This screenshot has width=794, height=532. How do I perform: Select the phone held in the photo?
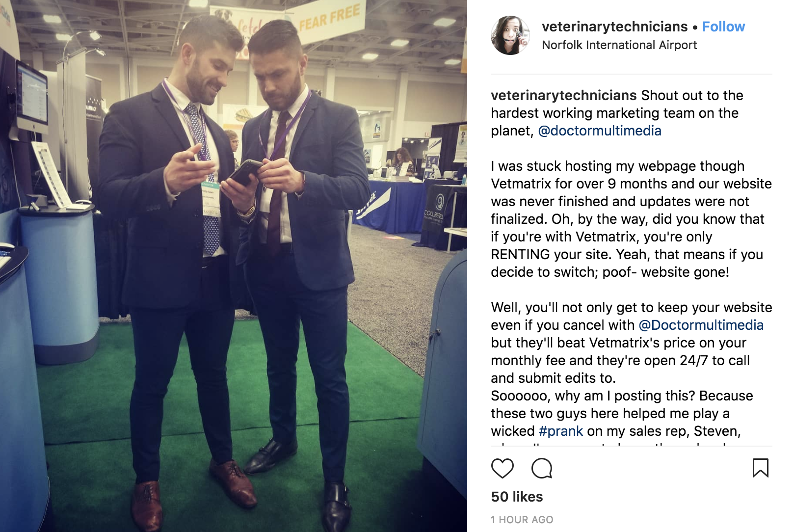(245, 172)
